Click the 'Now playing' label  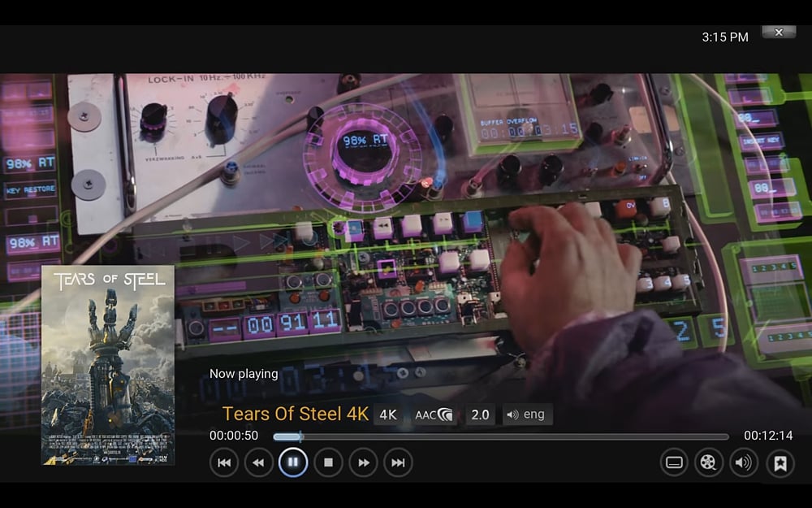coord(244,374)
